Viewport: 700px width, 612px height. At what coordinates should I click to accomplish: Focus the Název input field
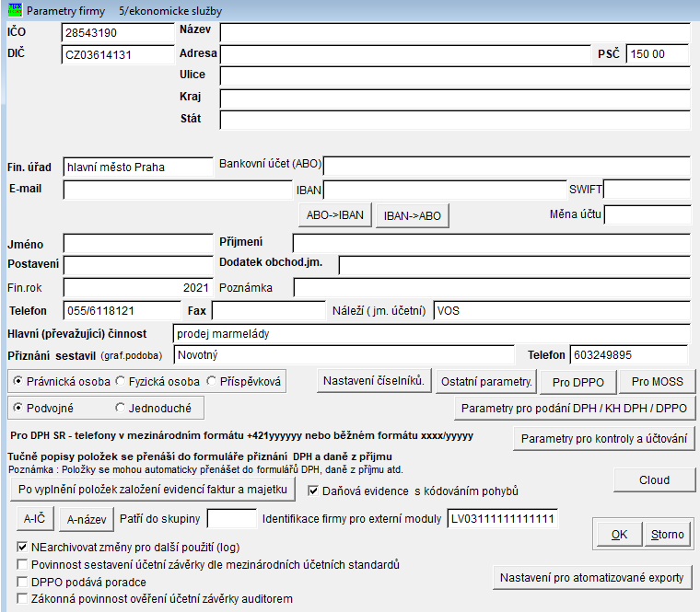[x=455, y=32]
